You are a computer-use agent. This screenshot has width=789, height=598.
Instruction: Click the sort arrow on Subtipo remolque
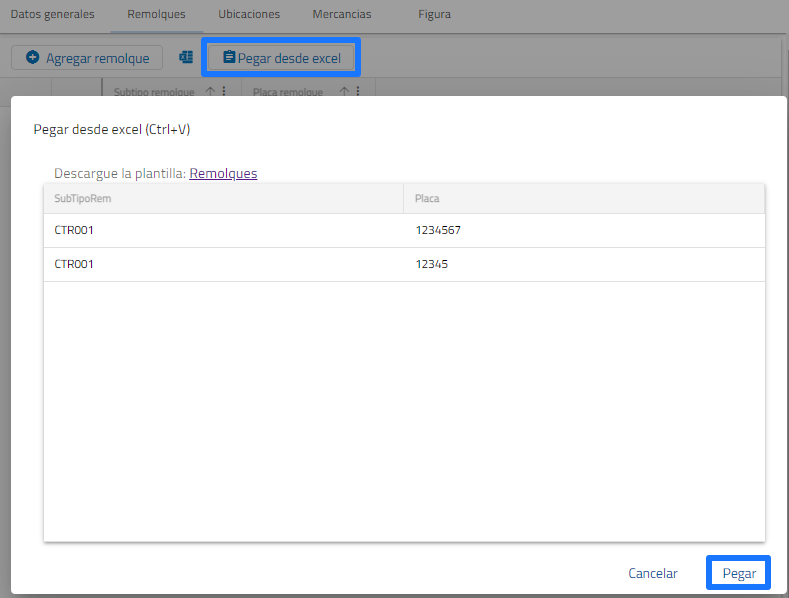coord(210,91)
